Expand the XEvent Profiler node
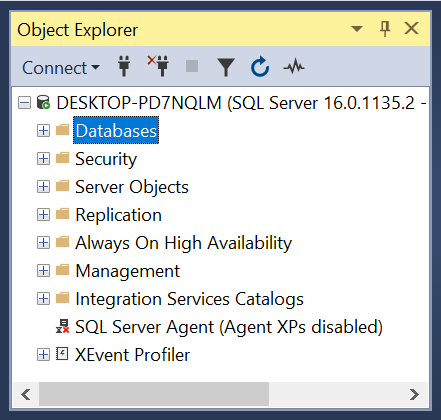This screenshot has width=441, height=420. (43, 355)
